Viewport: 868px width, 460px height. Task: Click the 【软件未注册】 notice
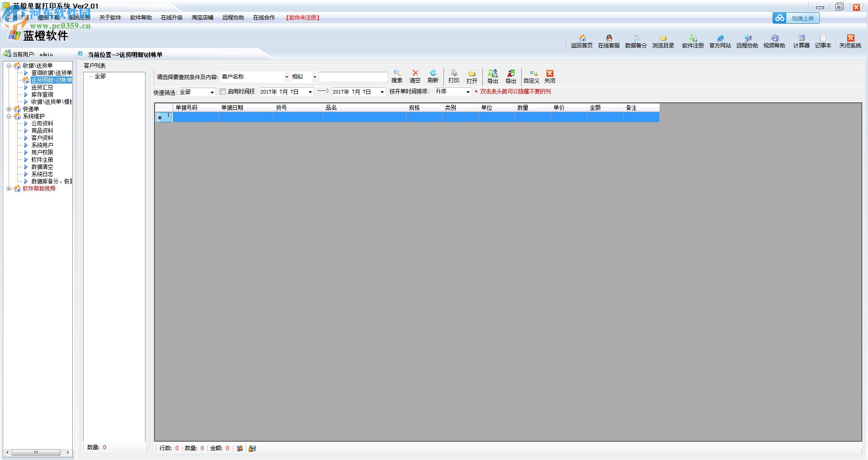303,18
